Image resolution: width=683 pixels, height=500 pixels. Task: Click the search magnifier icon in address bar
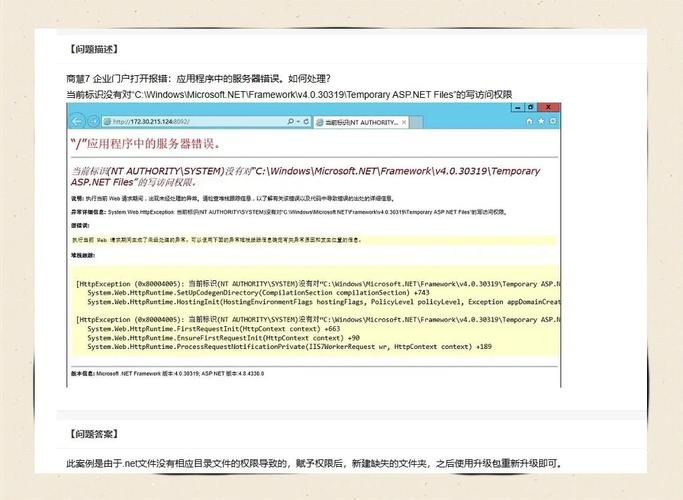(291, 122)
